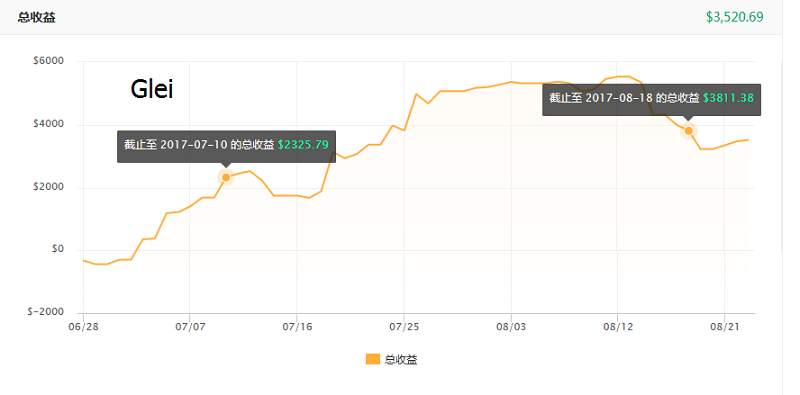Click the 总收益 panel title
Viewport: 800px width, 395px height.
pyautogui.click(x=37, y=17)
